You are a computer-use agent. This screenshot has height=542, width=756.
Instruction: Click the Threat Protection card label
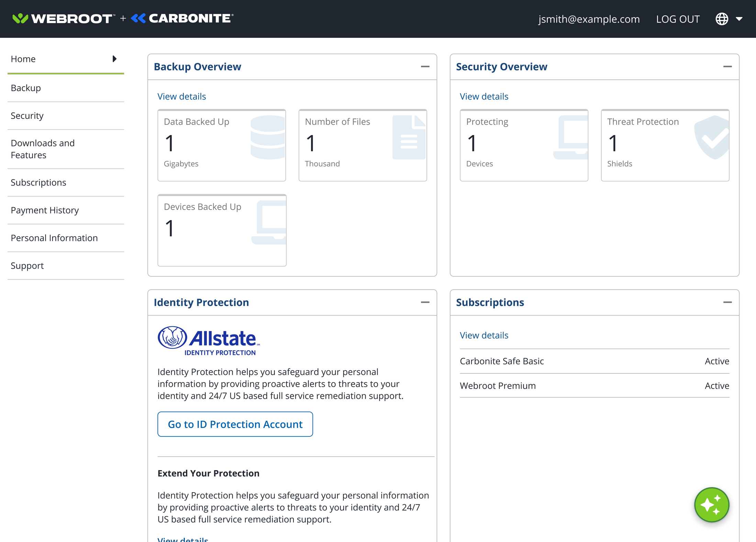[643, 122]
